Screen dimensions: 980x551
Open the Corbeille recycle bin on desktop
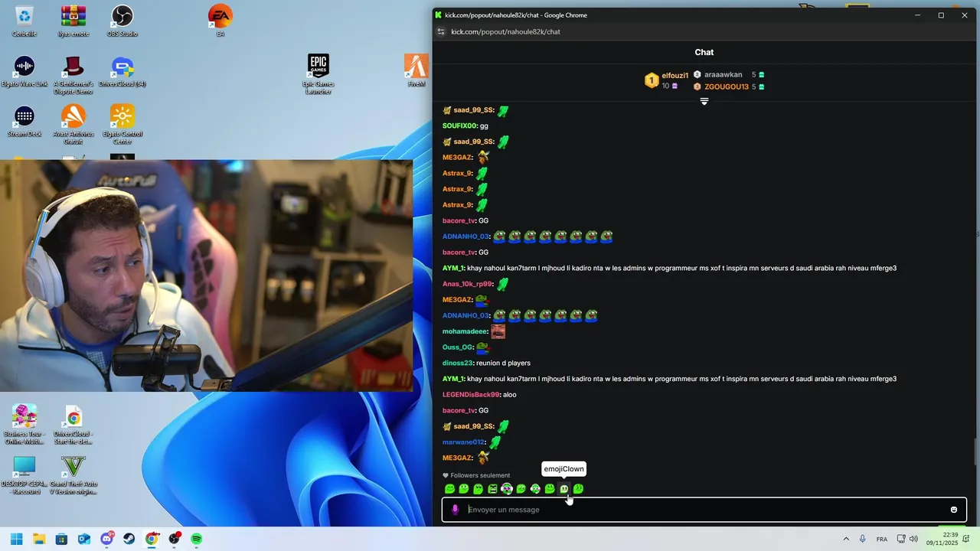pyautogui.click(x=24, y=21)
